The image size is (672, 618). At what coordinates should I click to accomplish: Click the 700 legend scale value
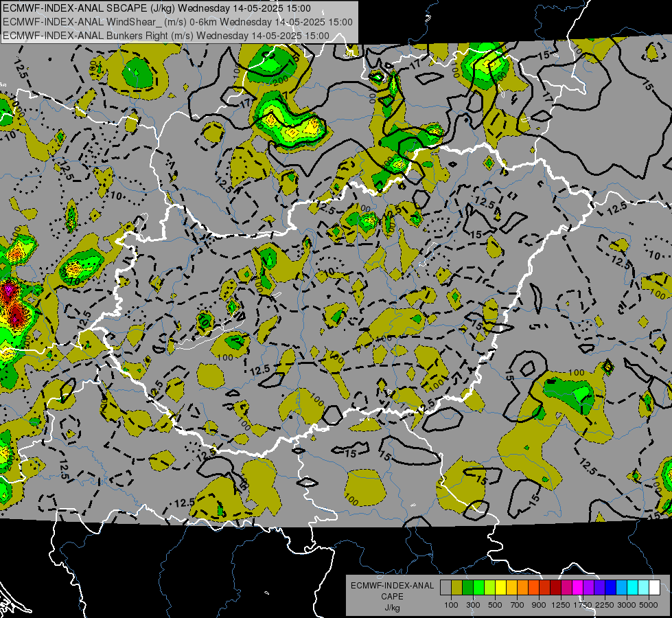click(518, 605)
